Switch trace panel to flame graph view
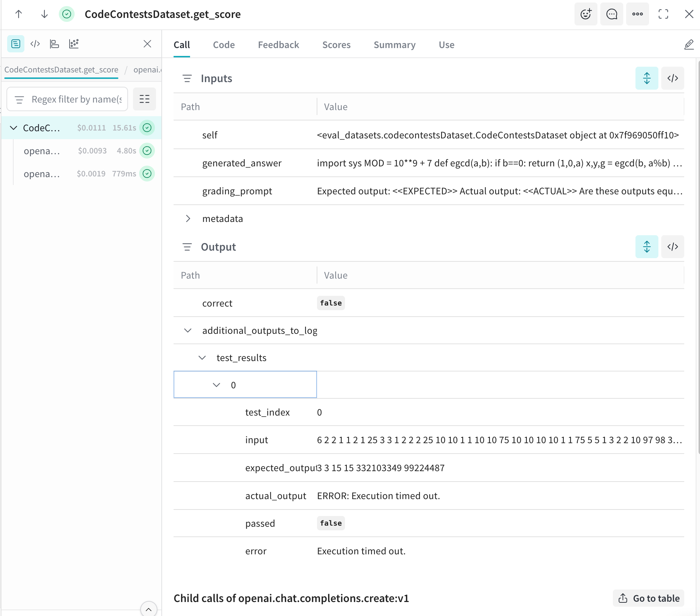Screen dimensions: 700x616 pyautogui.click(x=55, y=44)
